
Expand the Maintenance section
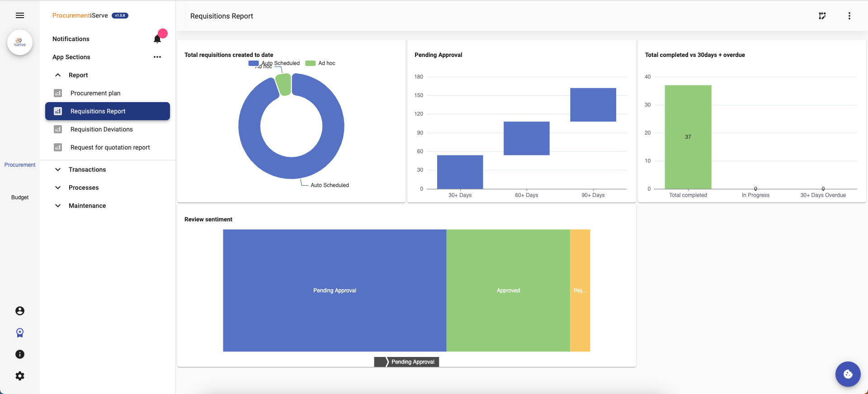coord(58,206)
